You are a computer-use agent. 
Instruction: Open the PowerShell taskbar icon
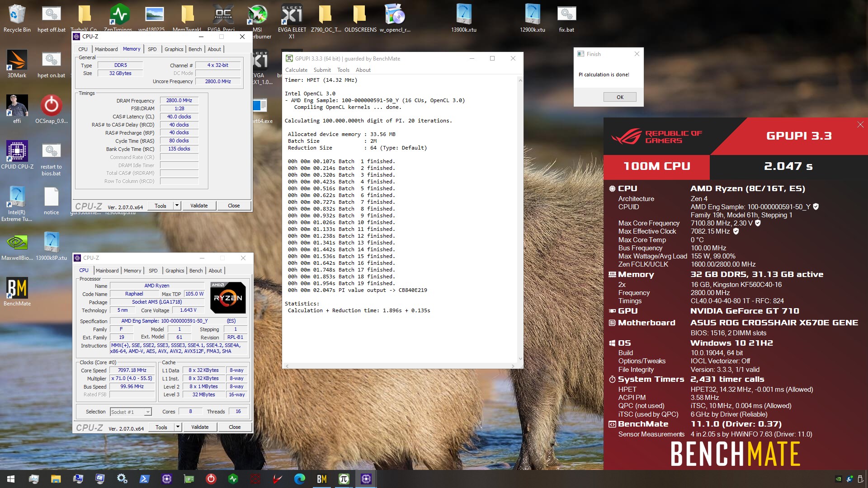point(144,479)
